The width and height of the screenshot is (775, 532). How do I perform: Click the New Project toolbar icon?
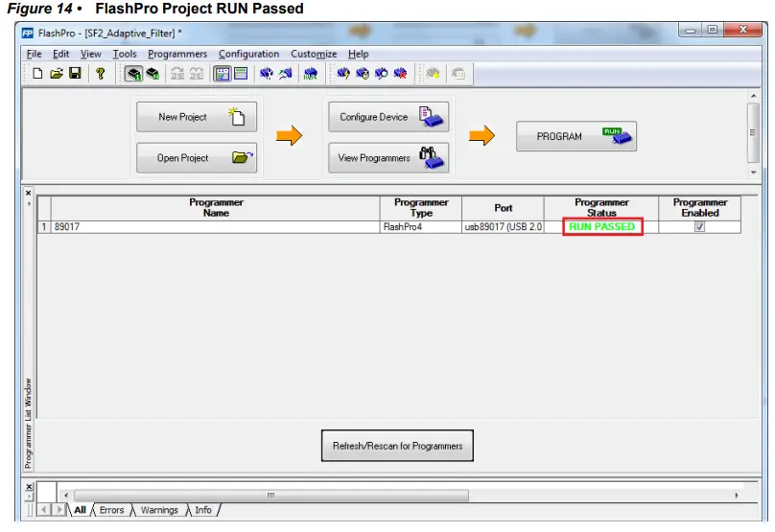click(37, 74)
